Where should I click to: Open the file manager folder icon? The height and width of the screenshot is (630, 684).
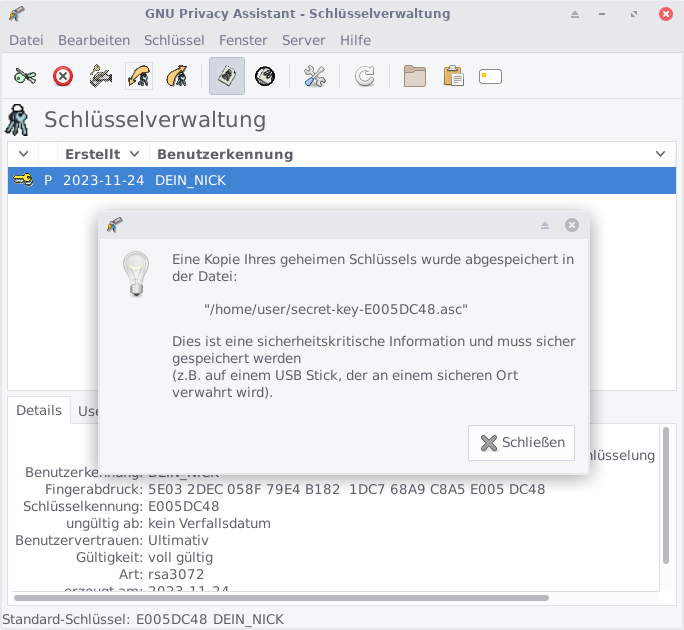(415, 76)
